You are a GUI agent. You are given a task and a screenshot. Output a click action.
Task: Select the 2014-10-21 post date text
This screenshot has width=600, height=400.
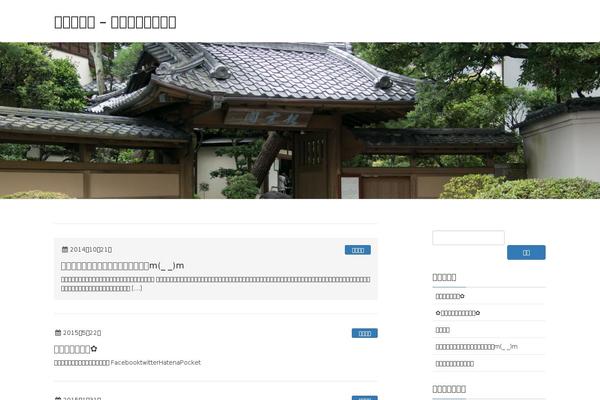click(91, 250)
